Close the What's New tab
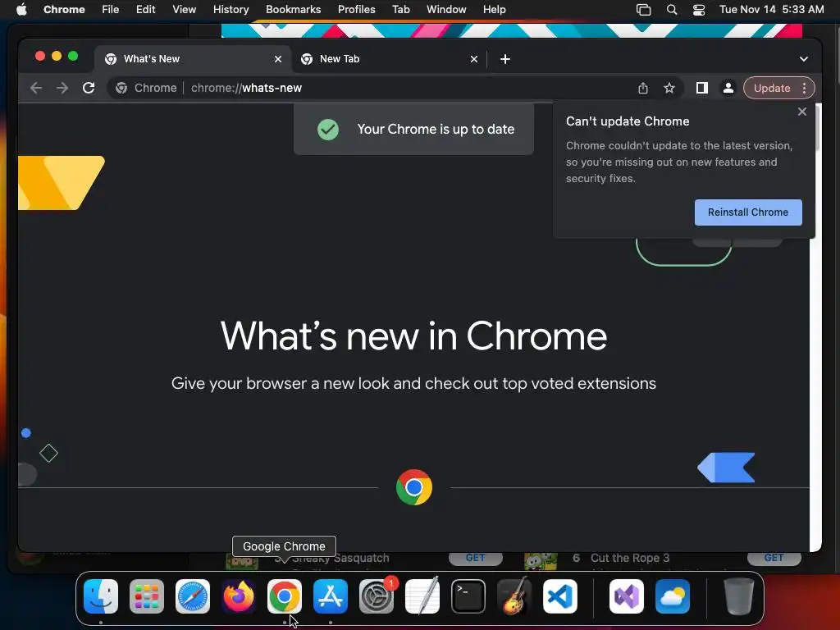Image resolution: width=840 pixels, height=630 pixels. tap(277, 59)
